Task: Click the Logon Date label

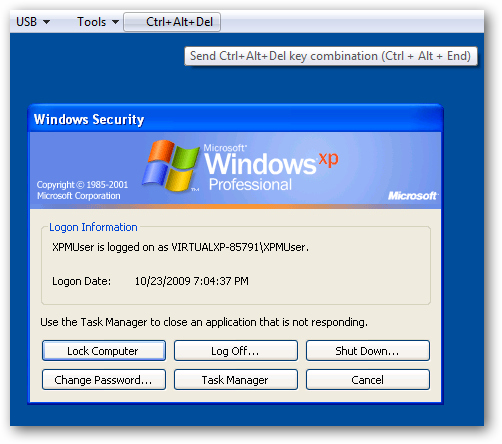Action: click(x=81, y=281)
